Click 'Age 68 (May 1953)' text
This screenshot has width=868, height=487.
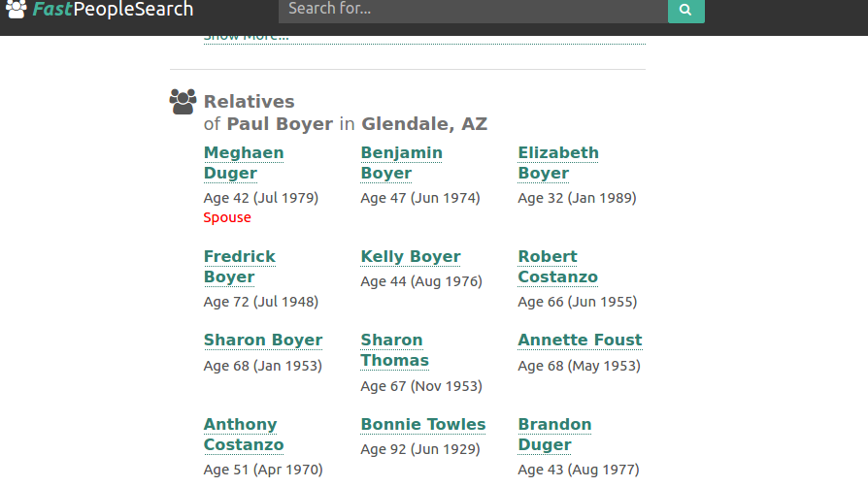(x=579, y=366)
